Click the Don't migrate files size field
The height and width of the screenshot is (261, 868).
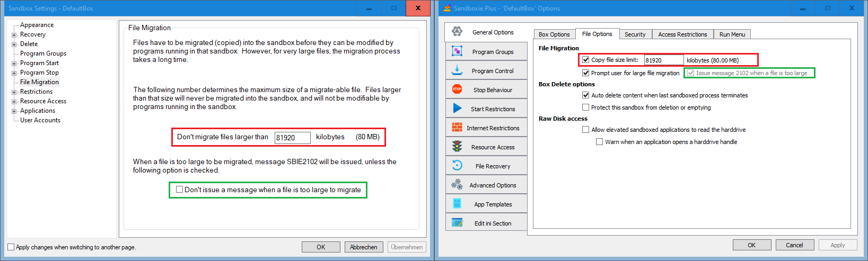pyautogui.click(x=292, y=138)
